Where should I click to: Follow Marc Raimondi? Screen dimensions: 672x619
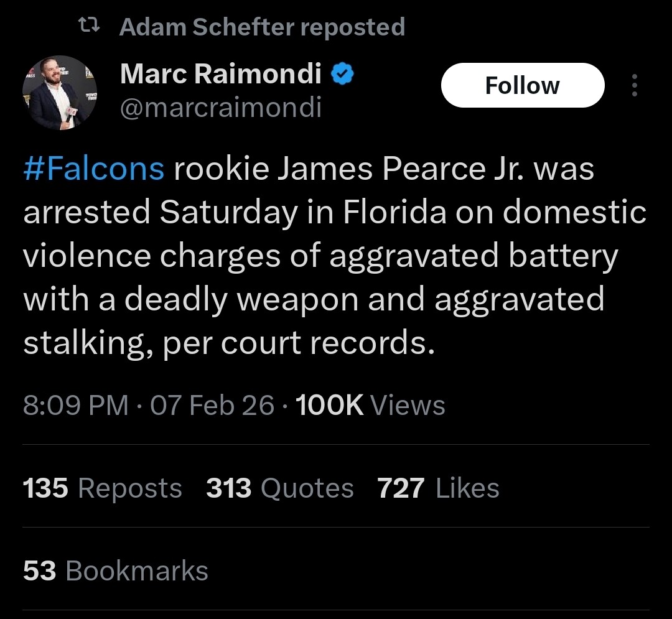pyautogui.click(x=522, y=85)
